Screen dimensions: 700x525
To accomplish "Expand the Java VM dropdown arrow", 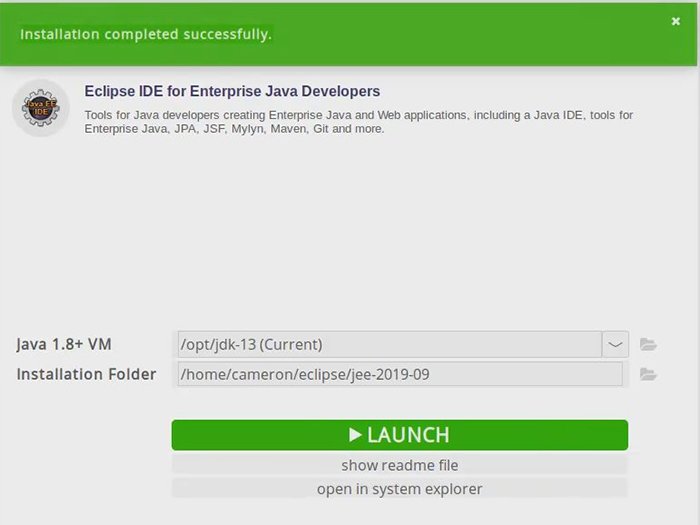I will [615, 345].
